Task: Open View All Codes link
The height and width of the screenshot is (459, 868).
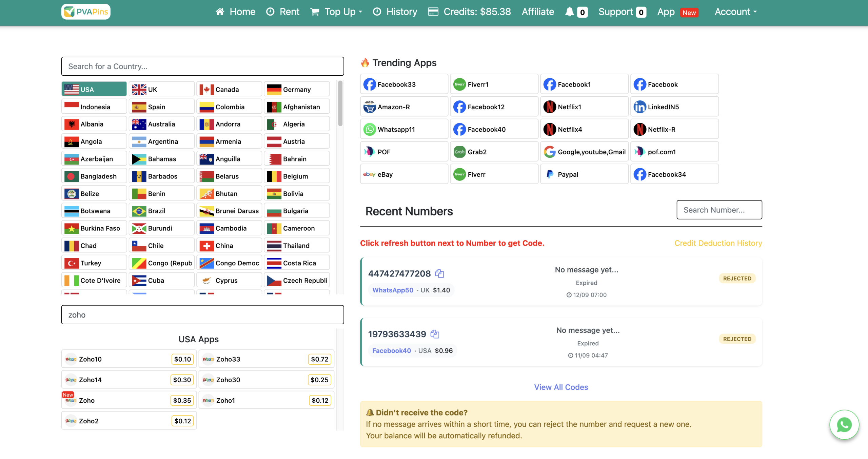Action: [561, 387]
